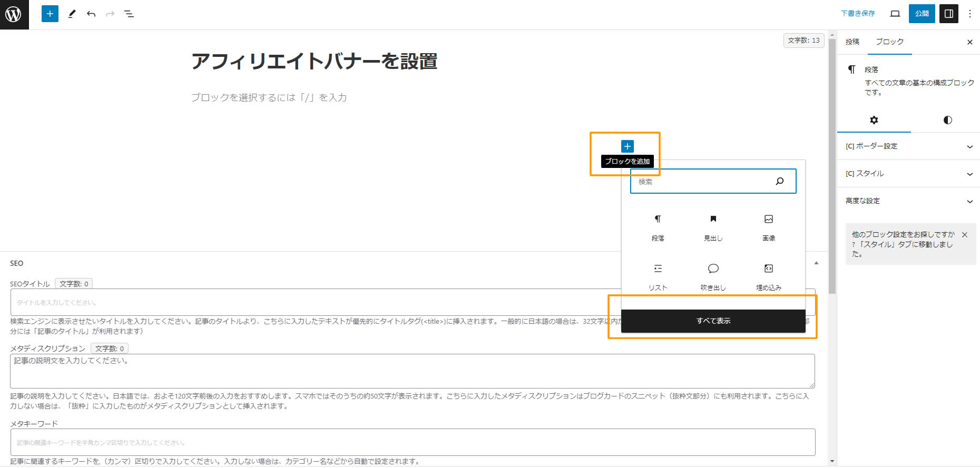
Task: Click the すべて表示 button
Action: 713,321
